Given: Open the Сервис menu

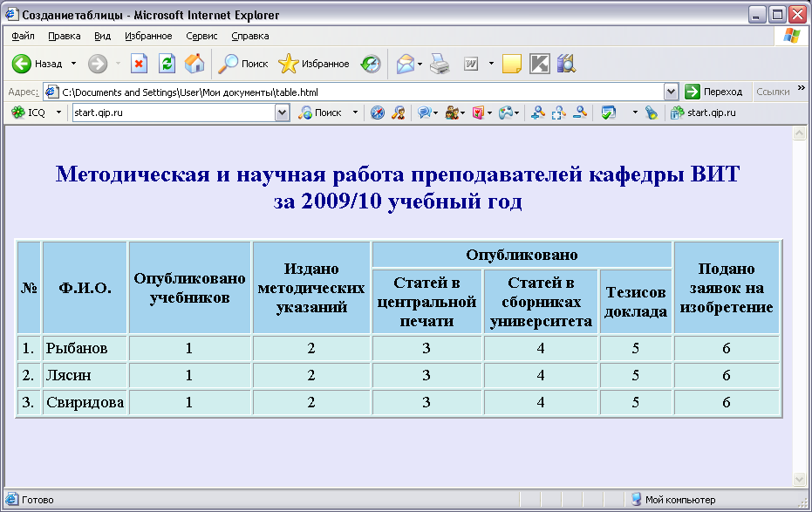Looking at the screenshot, I should [201, 36].
